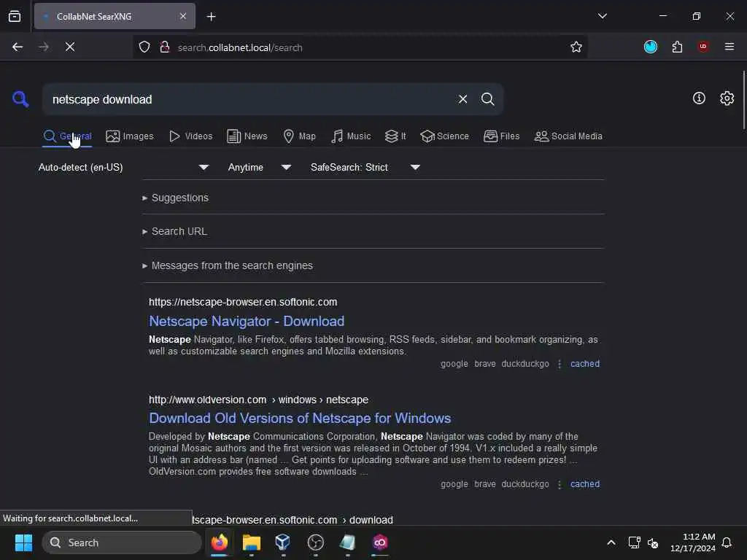
Task: Stop loading the page
Action: click(70, 47)
